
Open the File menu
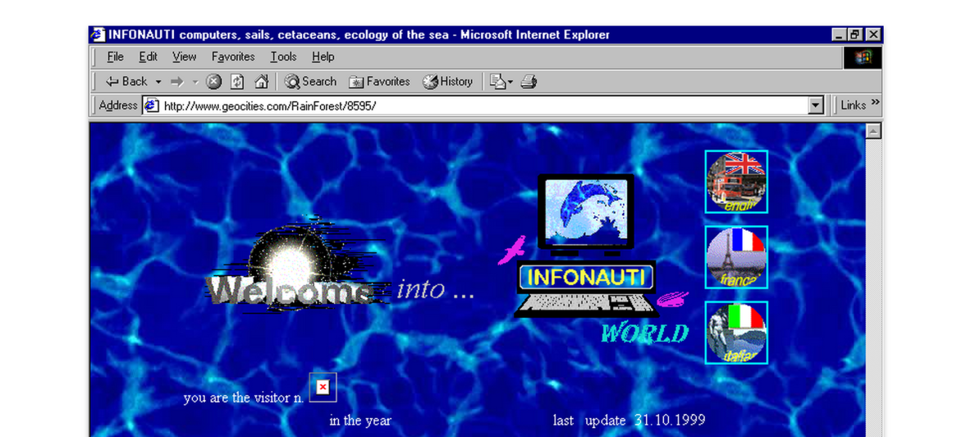(x=115, y=56)
